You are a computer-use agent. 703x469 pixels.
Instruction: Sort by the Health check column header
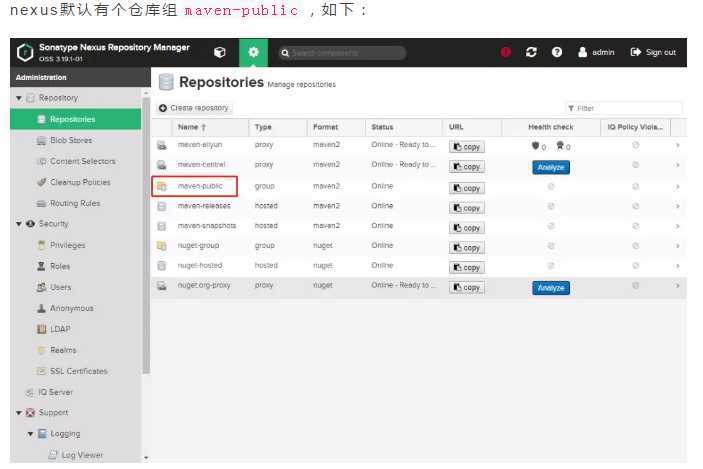pyautogui.click(x=551, y=127)
